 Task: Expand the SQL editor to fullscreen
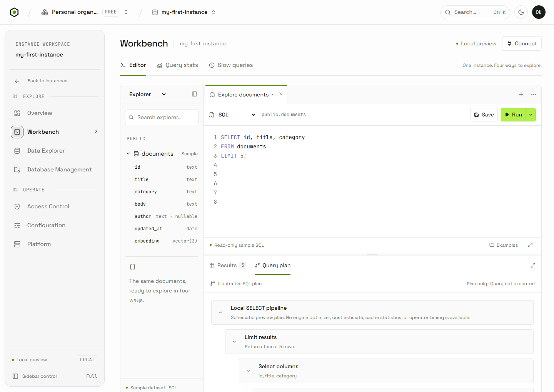point(530,245)
